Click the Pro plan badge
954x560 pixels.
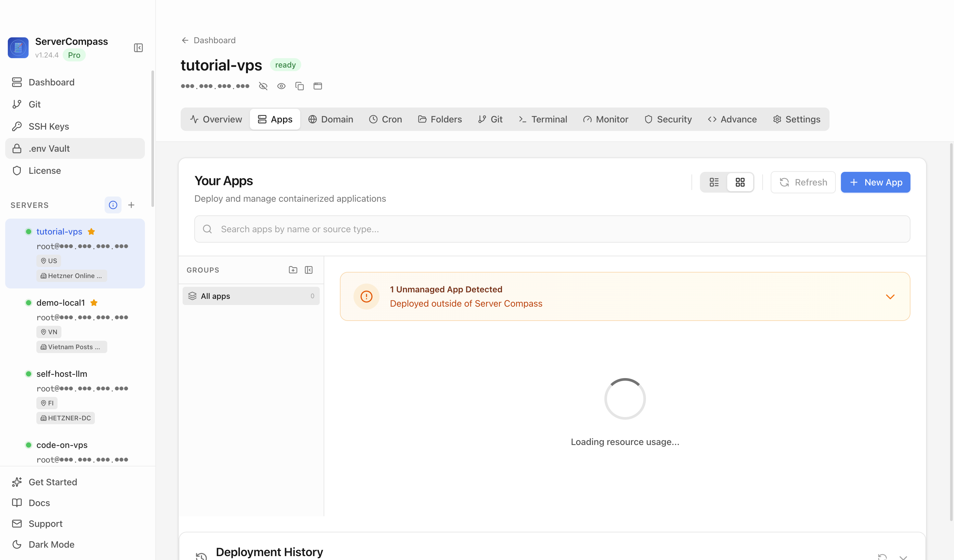click(74, 55)
